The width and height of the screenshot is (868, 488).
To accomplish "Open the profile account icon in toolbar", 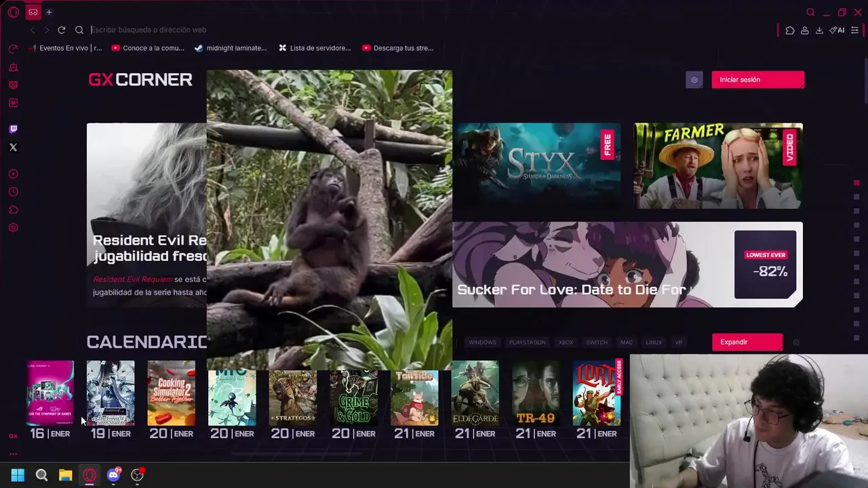I will 804,30.
